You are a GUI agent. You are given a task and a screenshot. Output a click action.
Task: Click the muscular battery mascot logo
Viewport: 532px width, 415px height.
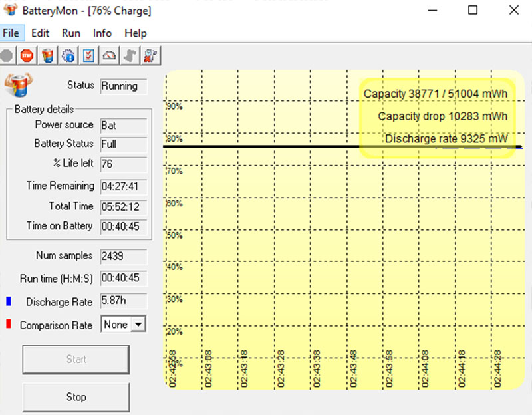coord(19,85)
